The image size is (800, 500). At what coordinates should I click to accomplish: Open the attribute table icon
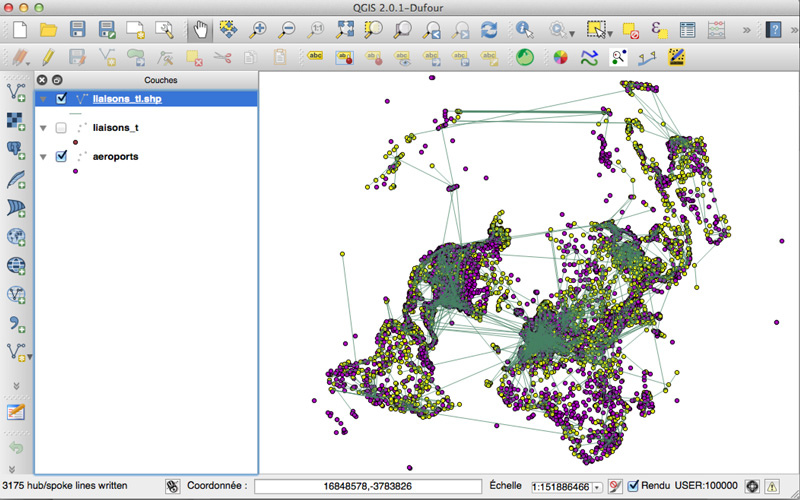pos(688,30)
